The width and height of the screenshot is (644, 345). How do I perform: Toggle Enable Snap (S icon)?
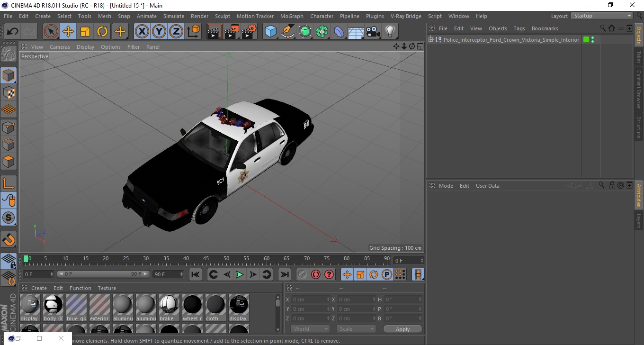(x=9, y=218)
